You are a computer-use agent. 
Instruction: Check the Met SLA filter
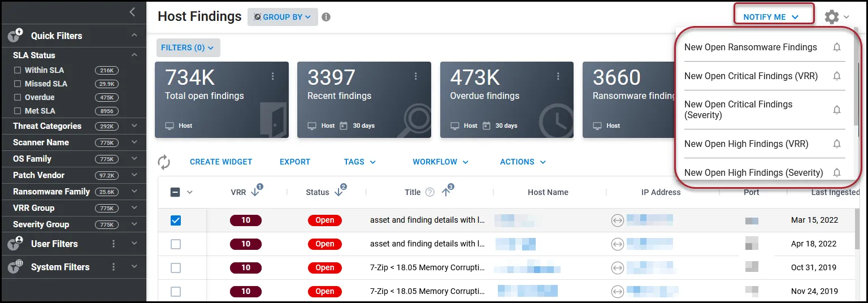point(18,111)
